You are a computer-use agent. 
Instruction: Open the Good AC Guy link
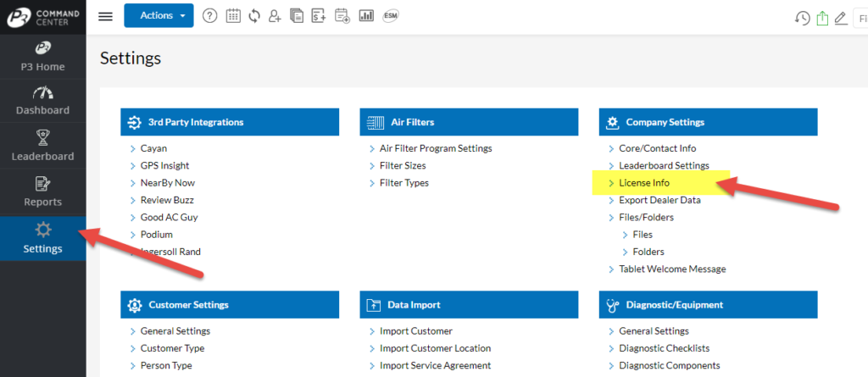169,217
